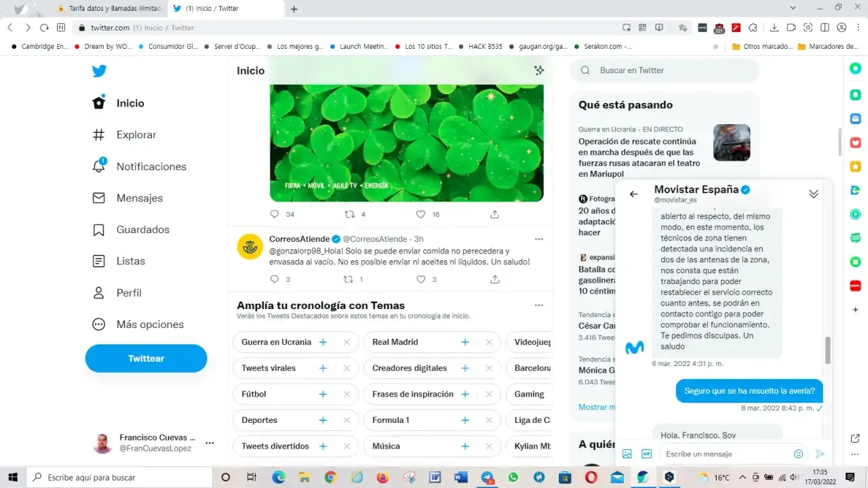Expand the bookmarks bar overflow chevron

point(715,47)
